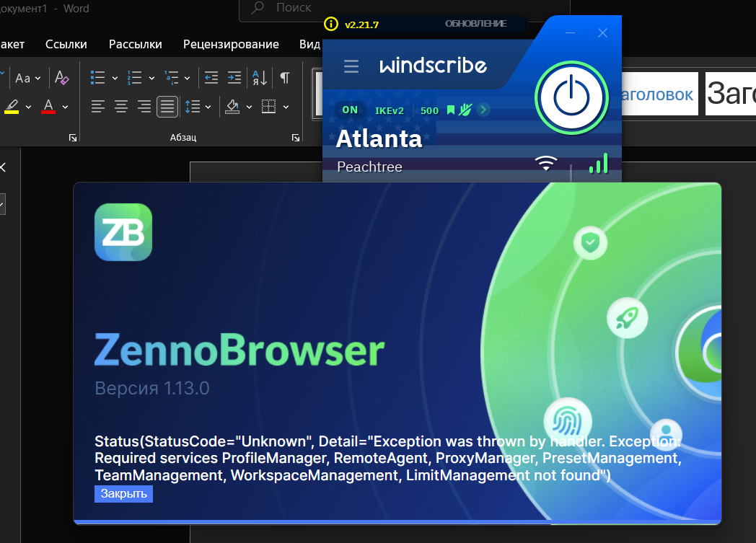Click the green chevron arrow in Windscribe
This screenshot has height=543, width=756.
pyautogui.click(x=483, y=110)
